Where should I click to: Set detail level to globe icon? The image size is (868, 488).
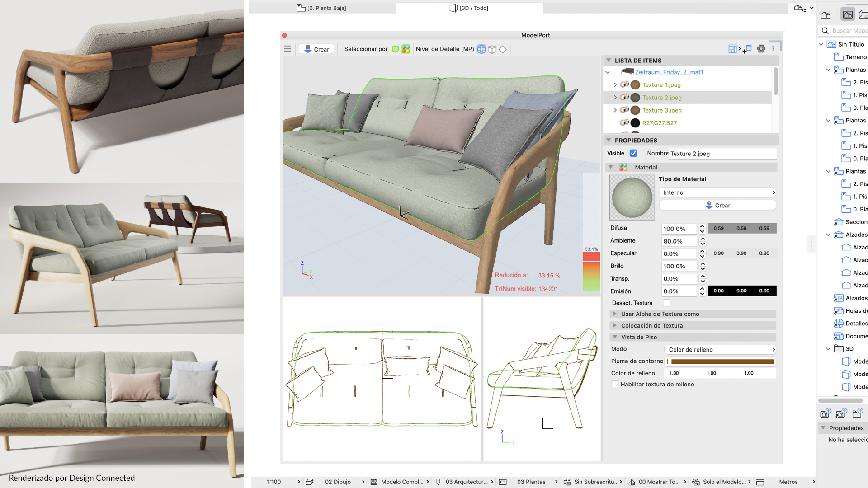(481, 49)
